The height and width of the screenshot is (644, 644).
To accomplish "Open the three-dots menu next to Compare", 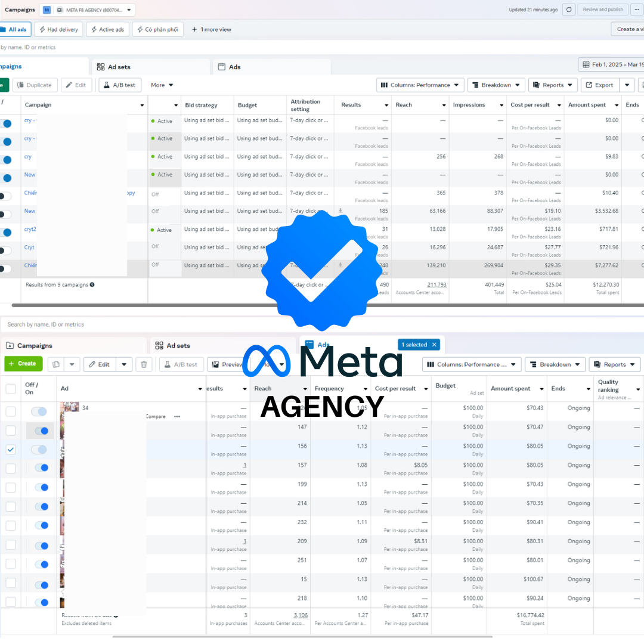I will point(177,416).
